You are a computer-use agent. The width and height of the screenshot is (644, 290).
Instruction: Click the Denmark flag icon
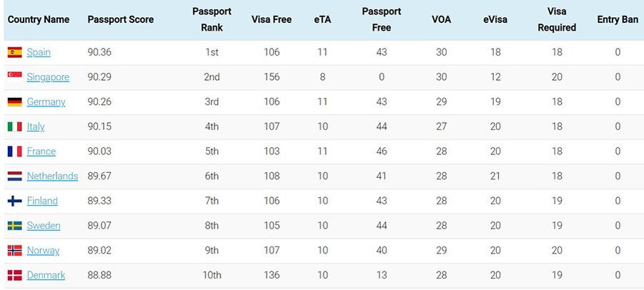click(x=15, y=275)
